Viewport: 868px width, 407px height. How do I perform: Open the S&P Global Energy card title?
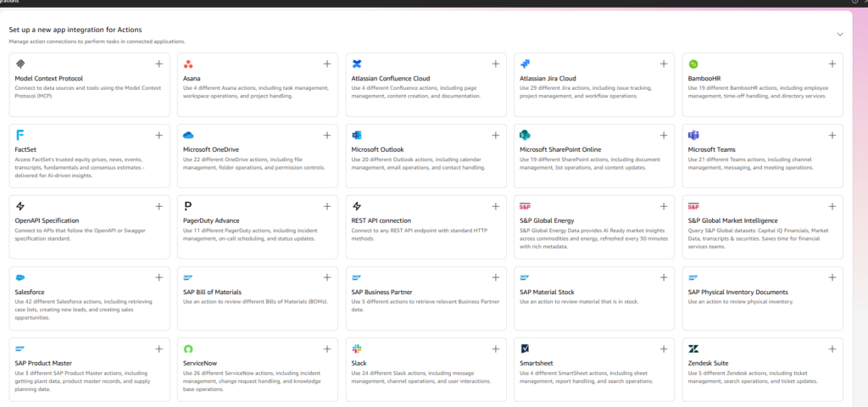(x=548, y=221)
